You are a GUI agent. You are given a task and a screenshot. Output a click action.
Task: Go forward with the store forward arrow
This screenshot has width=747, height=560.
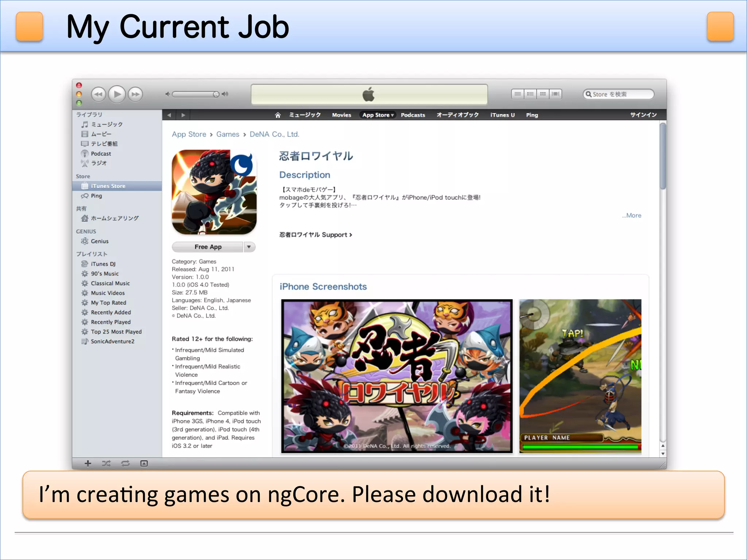pos(183,115)
